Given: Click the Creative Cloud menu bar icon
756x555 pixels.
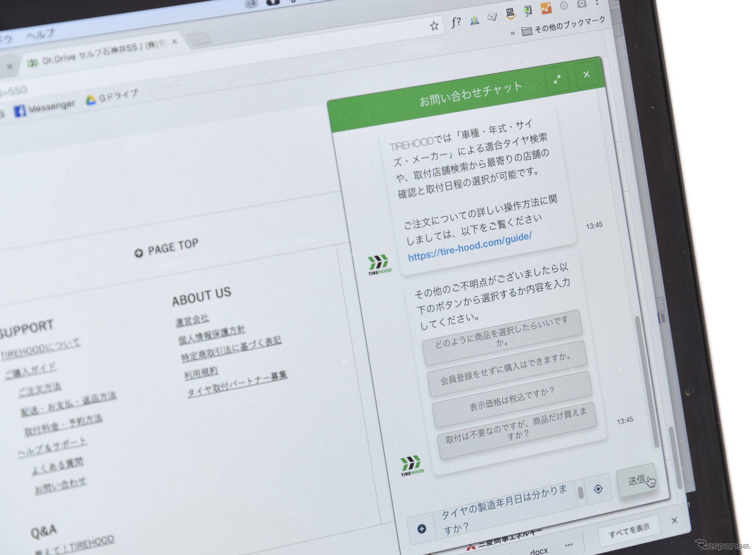Looking at the screenshot, I should pyautogui.click(x=252, y=3).
